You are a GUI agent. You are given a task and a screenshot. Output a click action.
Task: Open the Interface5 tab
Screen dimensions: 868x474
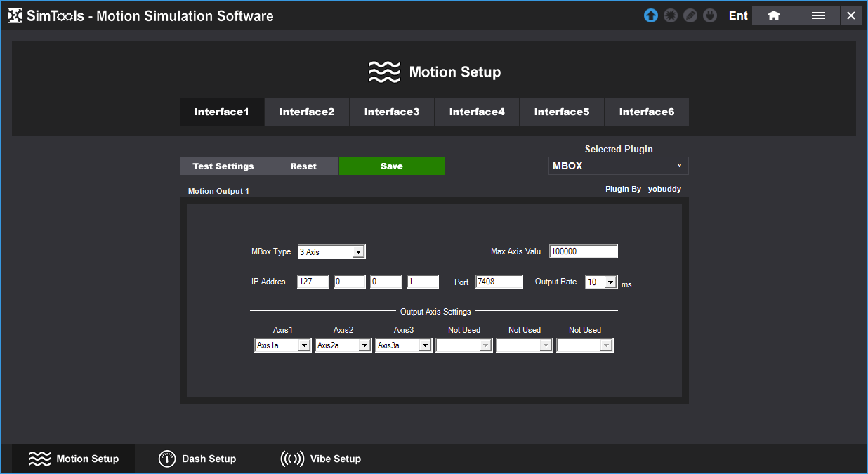pyautogui.click(x=562, y=112)
